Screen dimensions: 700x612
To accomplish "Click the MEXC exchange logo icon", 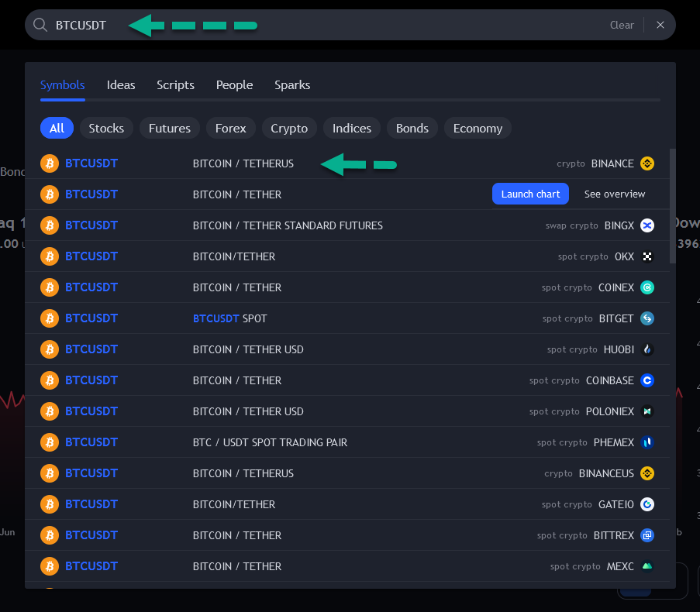I will (647, 566).
